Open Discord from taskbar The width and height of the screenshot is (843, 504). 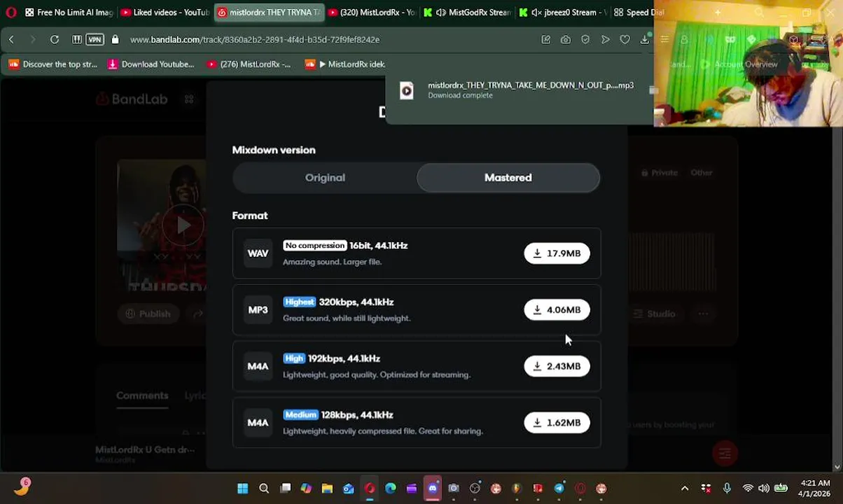tap(433, 489)
